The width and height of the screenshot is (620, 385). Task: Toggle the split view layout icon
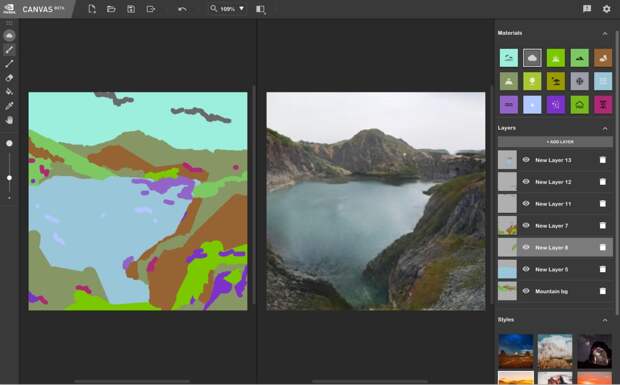260,9
